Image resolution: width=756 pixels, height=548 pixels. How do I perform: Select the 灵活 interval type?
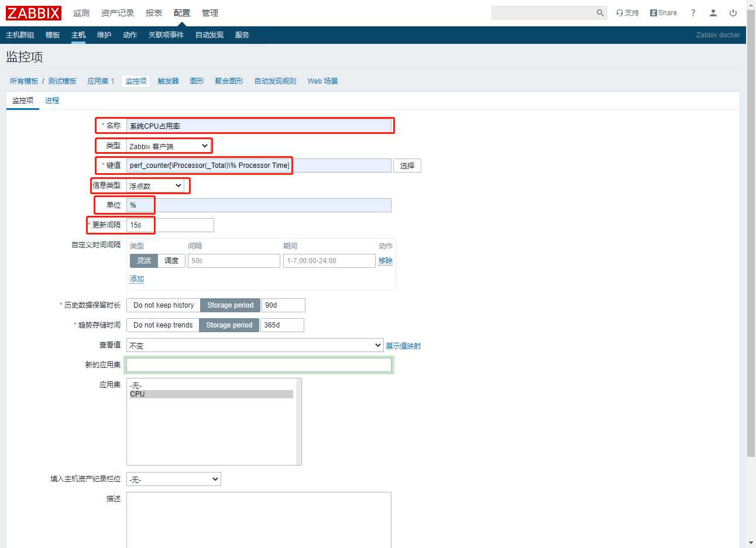click(144, 261)
